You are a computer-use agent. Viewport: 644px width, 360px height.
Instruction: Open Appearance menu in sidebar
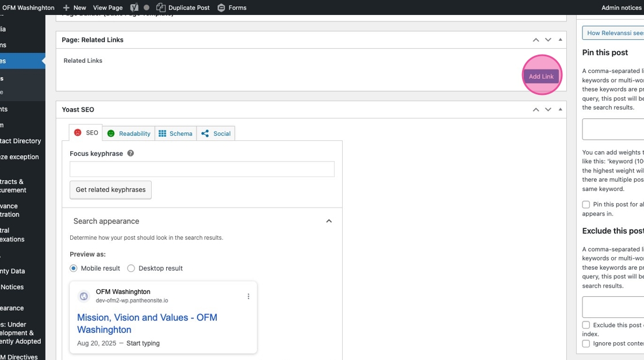pyautogui.click(x=12, y=308)
